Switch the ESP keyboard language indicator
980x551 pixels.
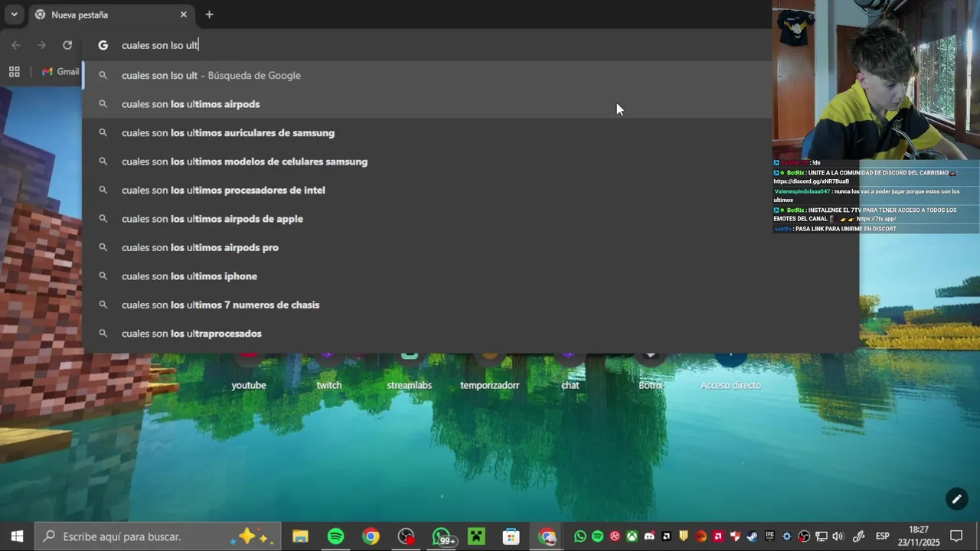pyautogui.click(x=883, y=536)
